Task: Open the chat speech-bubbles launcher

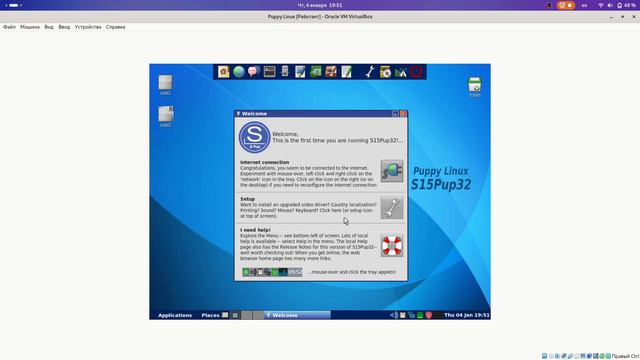Action: click(x=254, y=72)
